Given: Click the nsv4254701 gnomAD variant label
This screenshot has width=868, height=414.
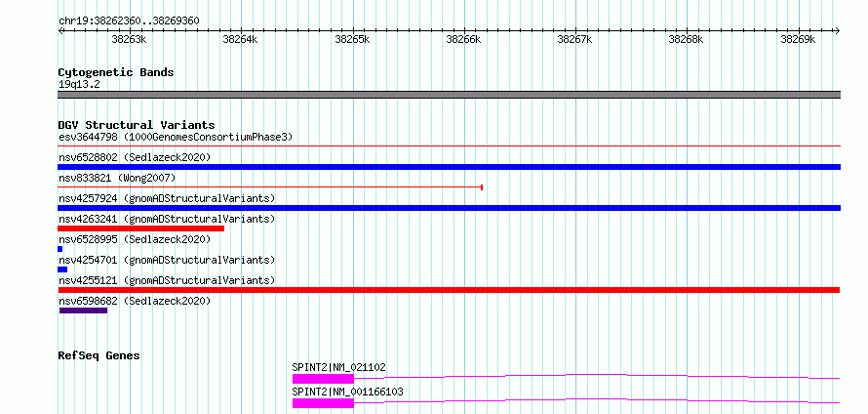Looking at the screenshot, I should tap(167, 260).
